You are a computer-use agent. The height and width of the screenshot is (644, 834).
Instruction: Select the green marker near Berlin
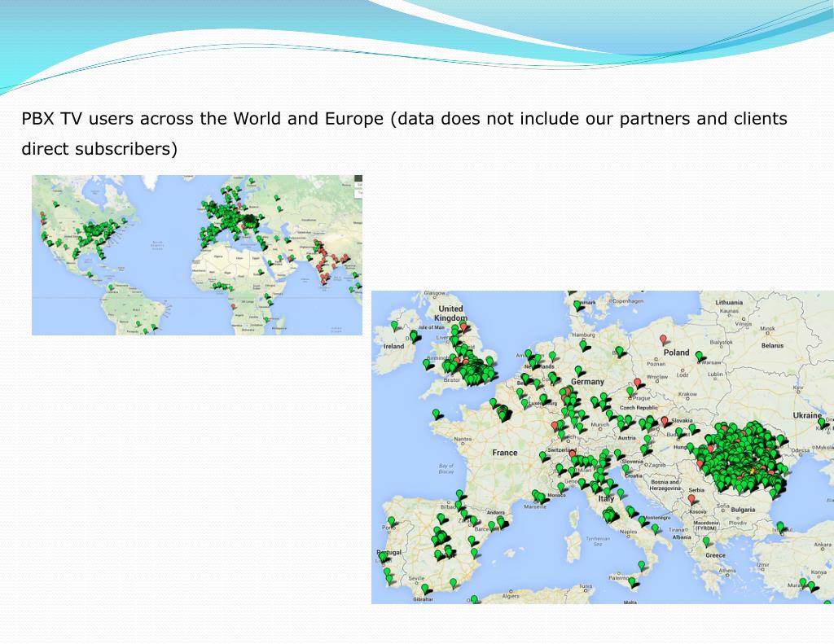[619, 351]
